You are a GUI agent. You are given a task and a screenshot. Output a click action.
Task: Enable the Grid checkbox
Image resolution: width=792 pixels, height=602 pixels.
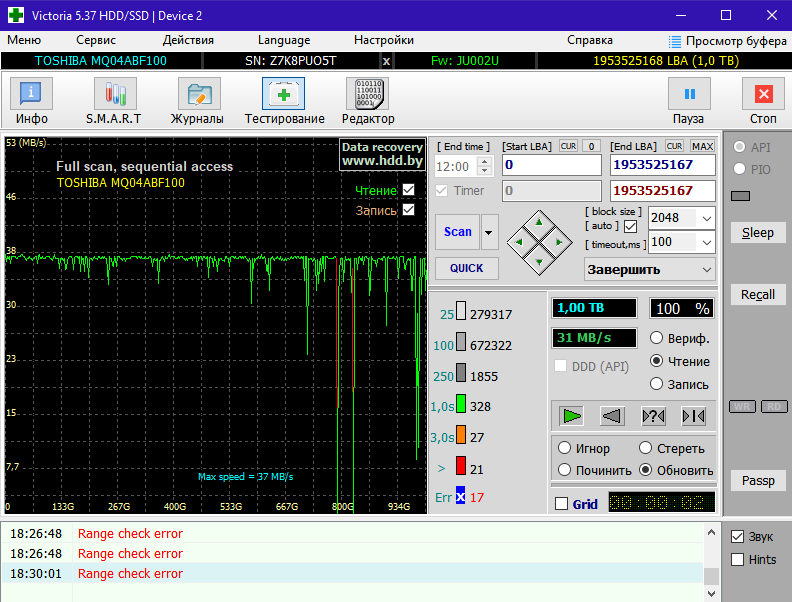(561, 504)
